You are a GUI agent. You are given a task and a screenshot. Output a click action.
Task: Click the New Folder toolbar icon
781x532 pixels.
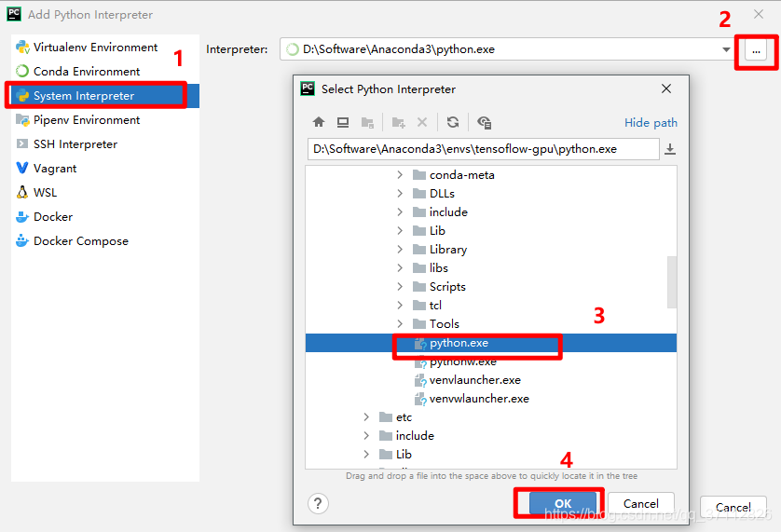pos(399,123)
